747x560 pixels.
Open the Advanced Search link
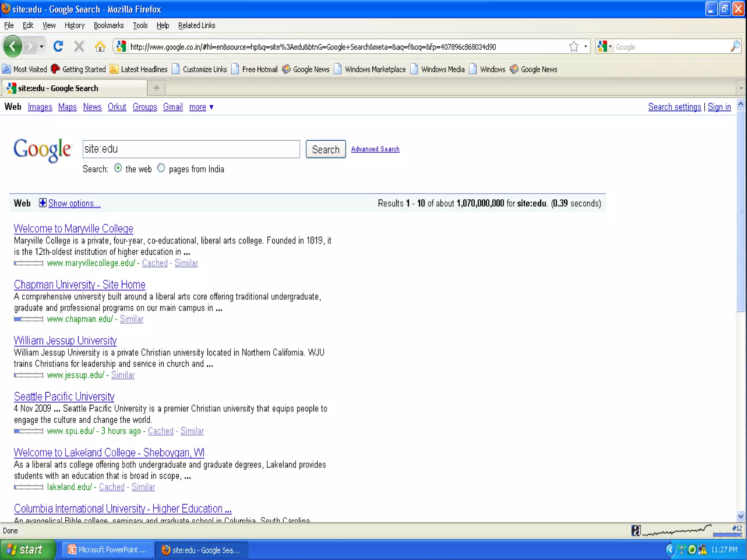[x=375, y=149]
